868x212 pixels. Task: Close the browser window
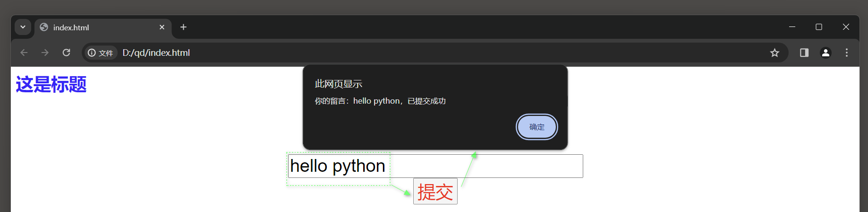click(x=846, y=27)
